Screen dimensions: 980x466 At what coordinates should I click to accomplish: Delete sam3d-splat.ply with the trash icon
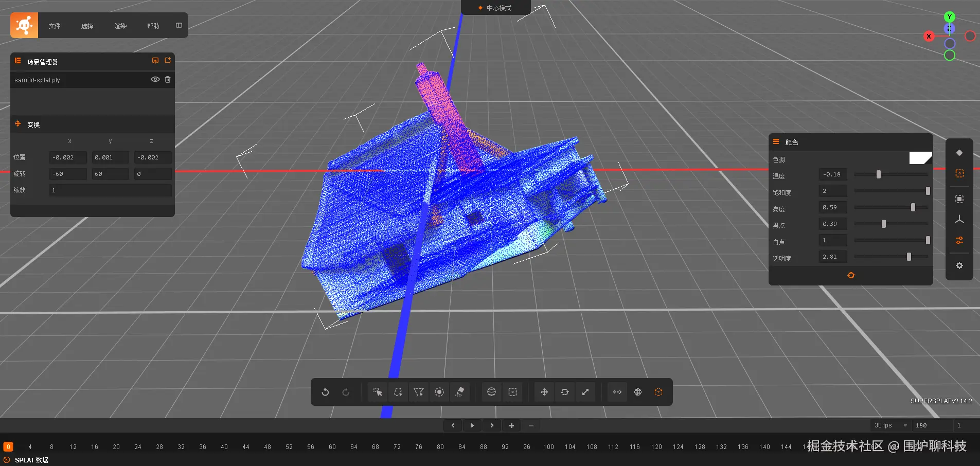[x=168, y=79]
